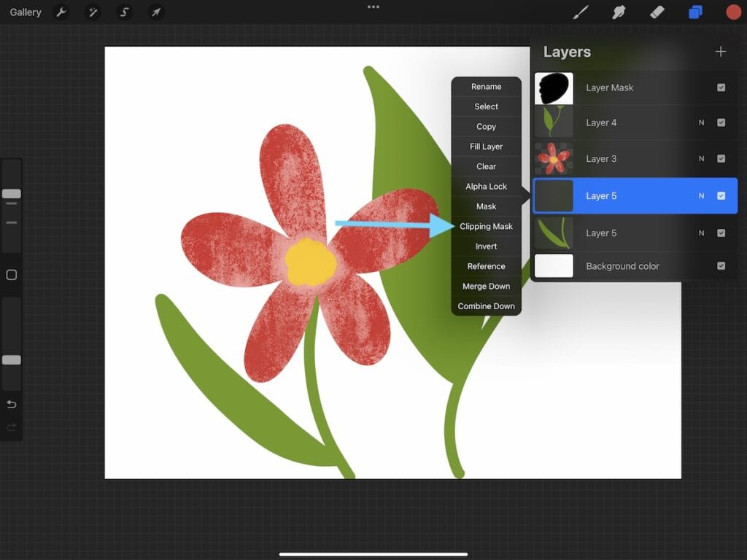Return to the Gallery
747x560 pixels.
pos(26,12)
